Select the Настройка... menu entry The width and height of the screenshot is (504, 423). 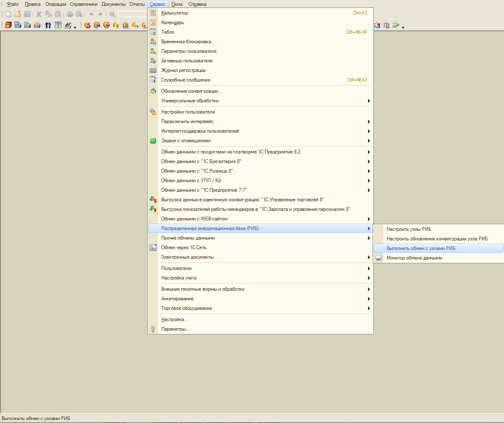(x=260, y=319)
